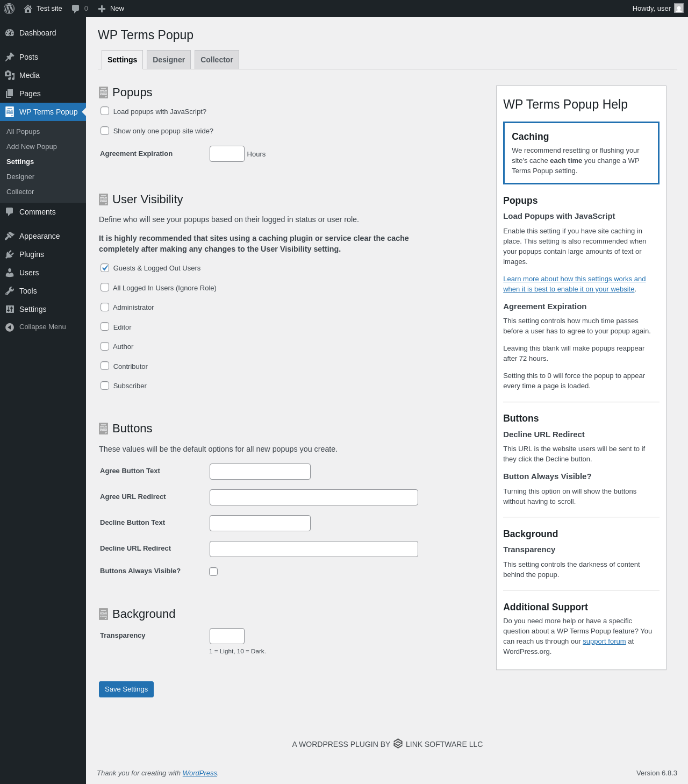This screenshot has width=688, height=784.
Task: Toggle Buttons Always Visible checkbox
Action: tap(213, 572)
